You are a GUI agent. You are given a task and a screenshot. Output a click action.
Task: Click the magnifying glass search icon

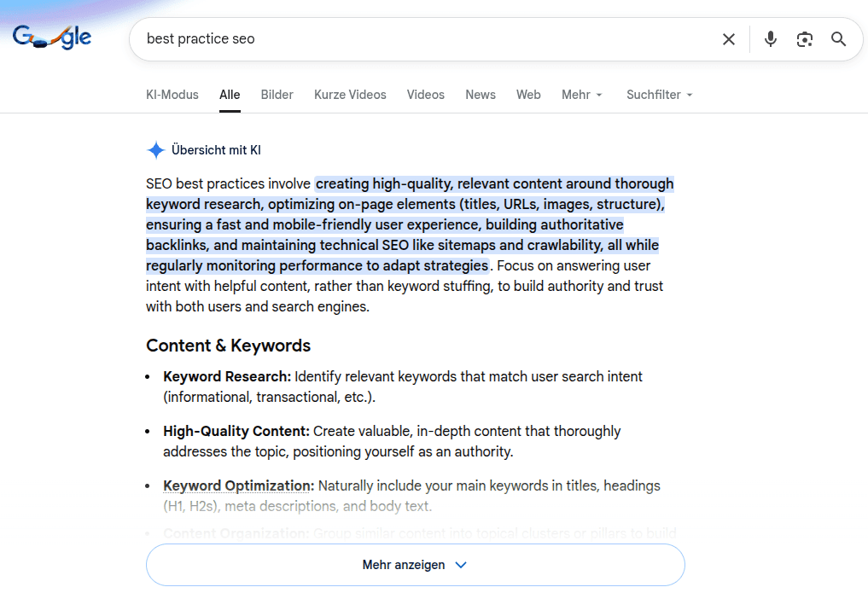(837, 39)
